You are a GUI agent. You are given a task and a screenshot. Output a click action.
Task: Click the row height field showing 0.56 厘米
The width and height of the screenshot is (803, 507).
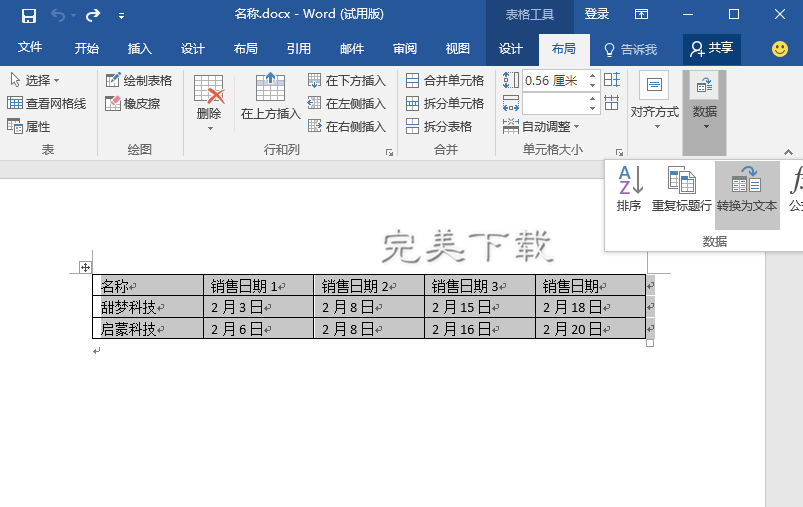(554, 80)
